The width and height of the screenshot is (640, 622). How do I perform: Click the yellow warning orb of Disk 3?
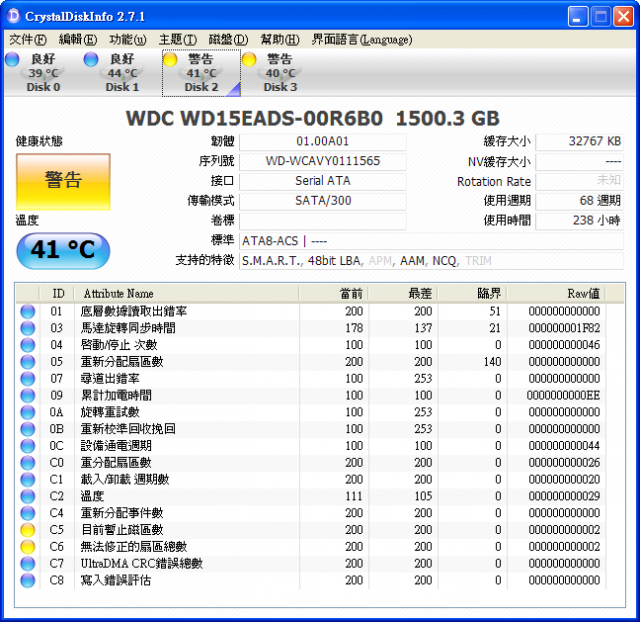pos(249,59)
